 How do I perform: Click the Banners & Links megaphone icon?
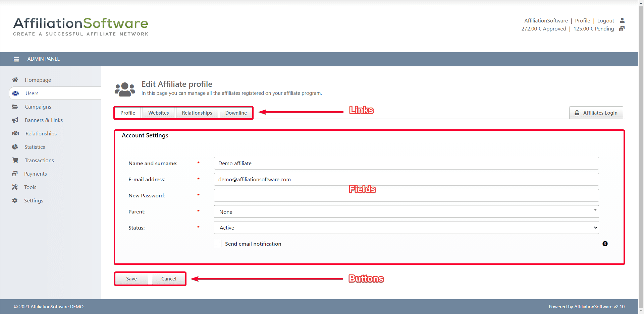tap(15, 120)
